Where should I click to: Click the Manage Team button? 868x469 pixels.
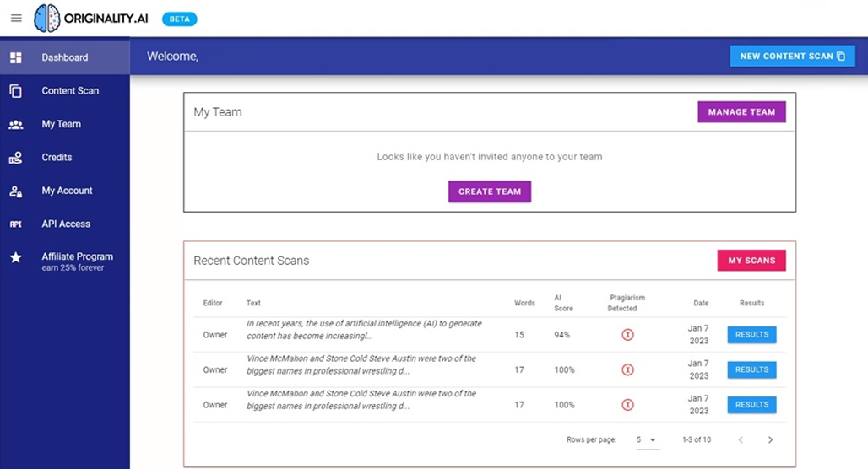[741, 111]
